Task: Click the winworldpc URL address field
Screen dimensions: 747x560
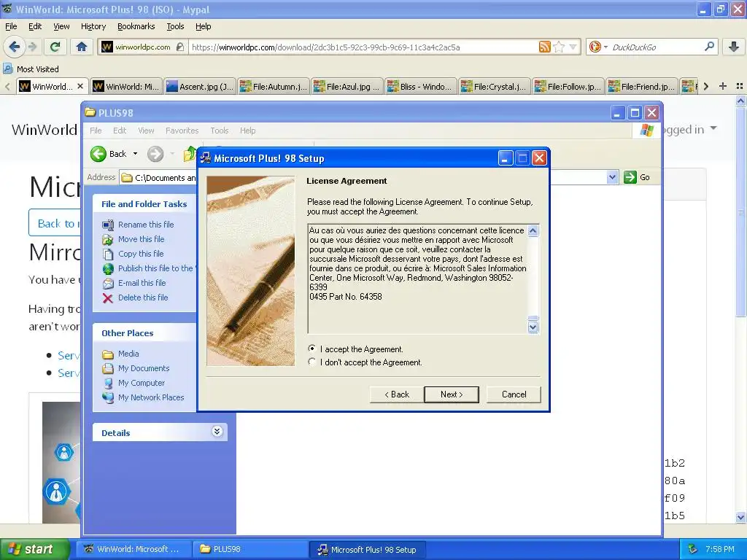Action: pos(363,47)
